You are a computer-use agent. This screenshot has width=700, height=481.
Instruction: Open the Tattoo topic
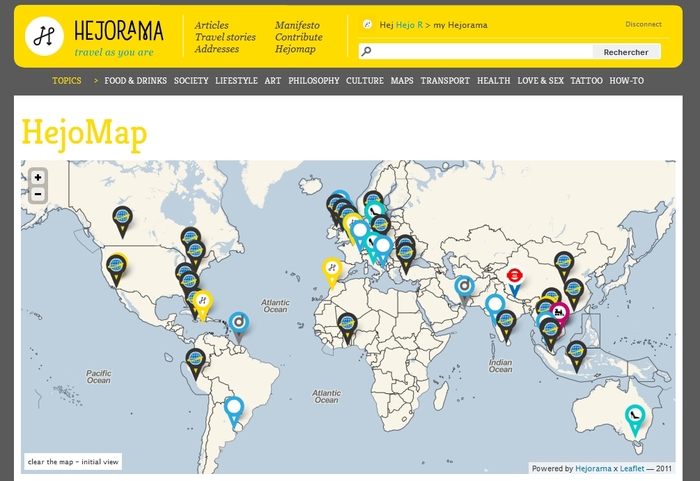click(x=586, y=81)
